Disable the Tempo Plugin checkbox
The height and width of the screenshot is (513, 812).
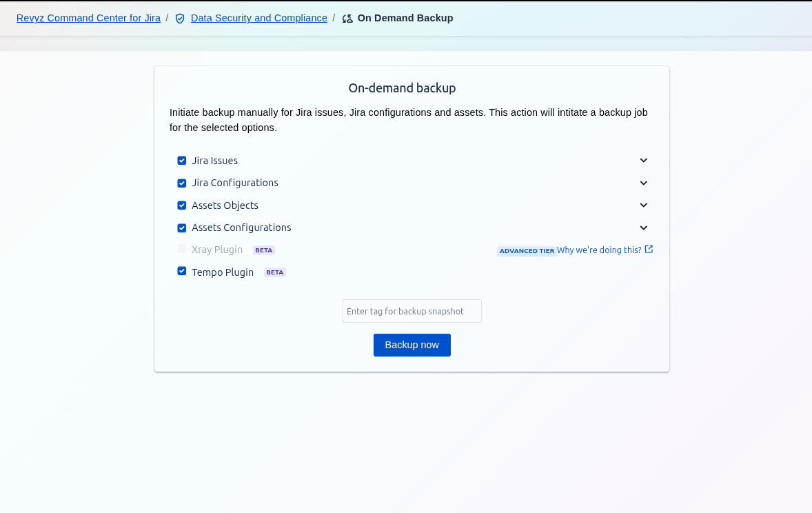click(182, 271)
